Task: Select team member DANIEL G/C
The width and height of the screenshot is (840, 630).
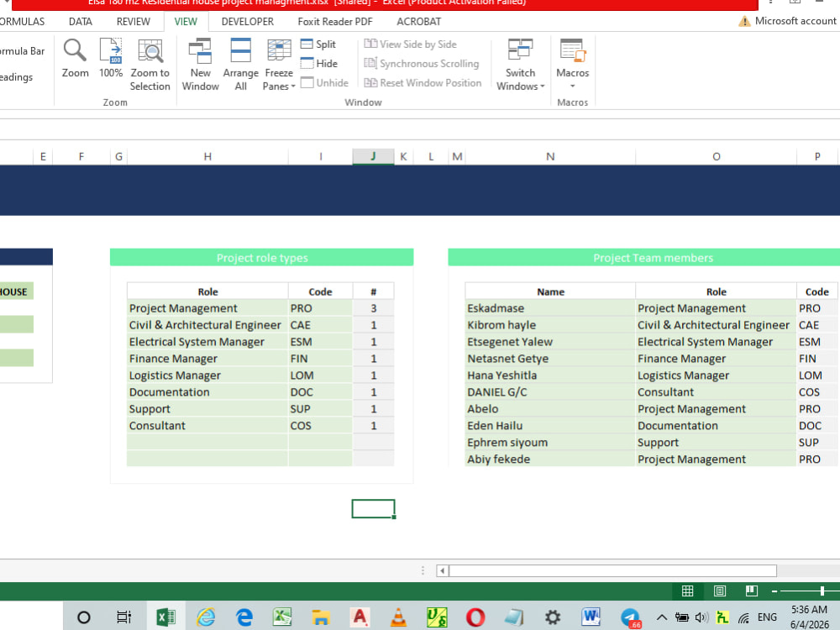Action: pos(550,392)
